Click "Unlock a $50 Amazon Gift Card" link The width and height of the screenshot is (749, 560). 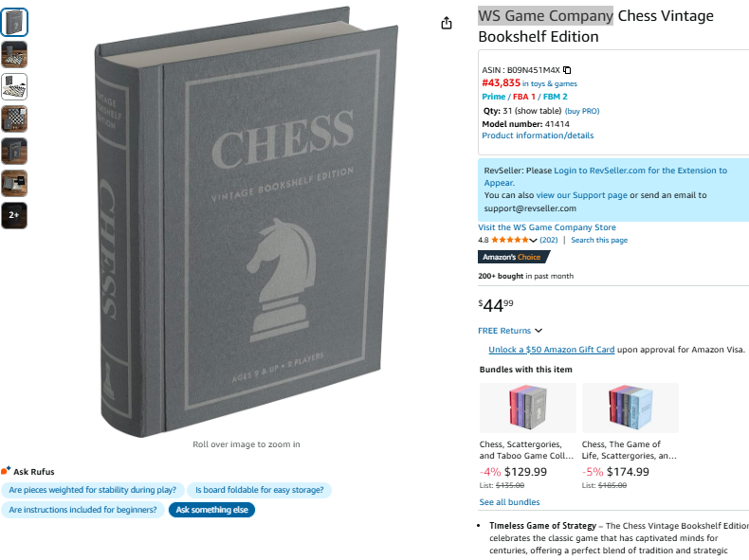pyautogui.click(x=551, y=350)
